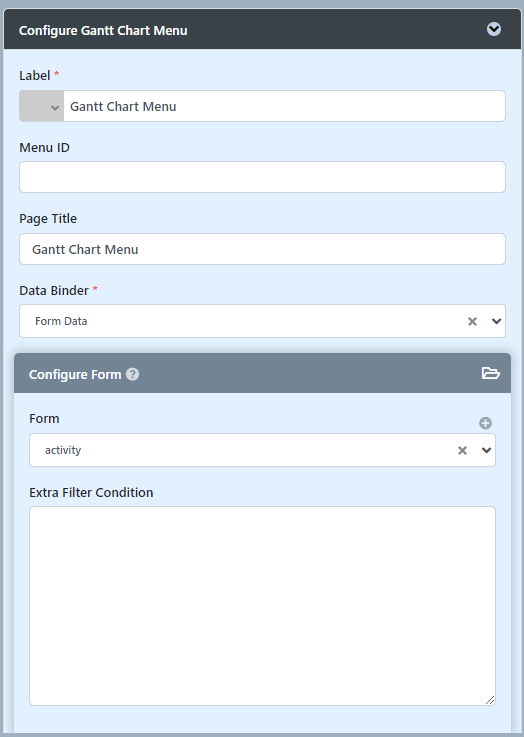Collapse the Configure Gantt Chart Menu panel

point(493,29)
